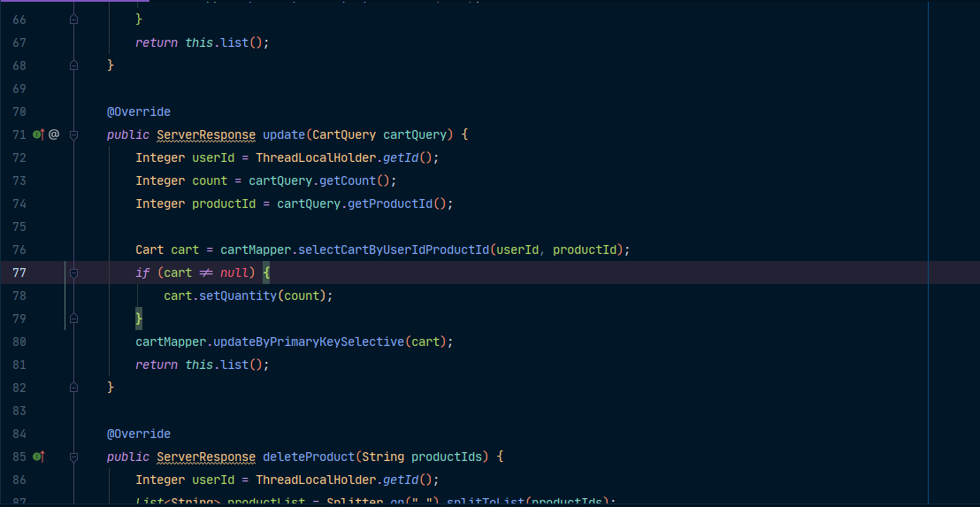The height and width of the screenshot is (507, 980).
Task: Click the fold end marker on line 82
Action: click(x=74, y=388)
